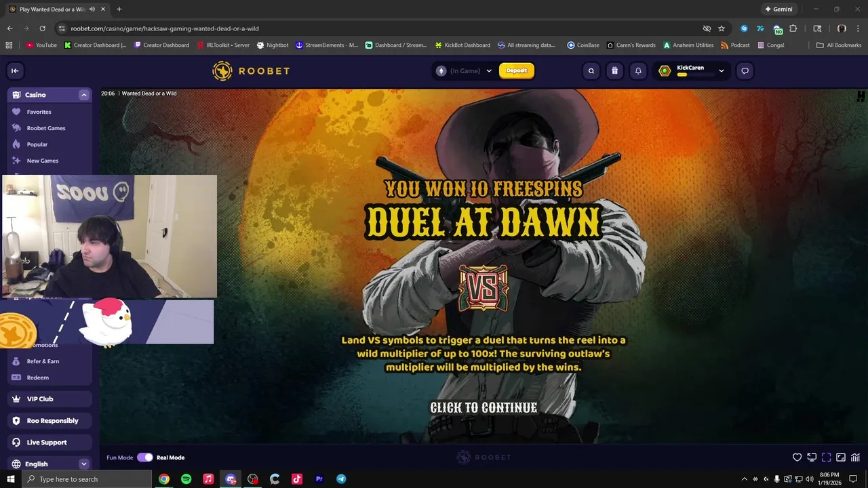Mute the Play Wanted Dead tab audio
The height and width of the screenshot is (488, 868).
tap(92, 9)
